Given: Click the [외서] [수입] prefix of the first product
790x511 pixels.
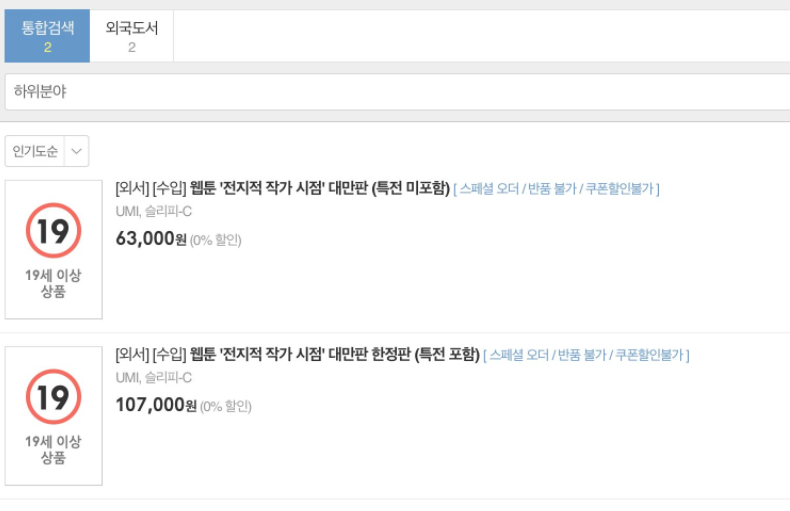Looking at the screenshot, I should click(x=151, y=188).
